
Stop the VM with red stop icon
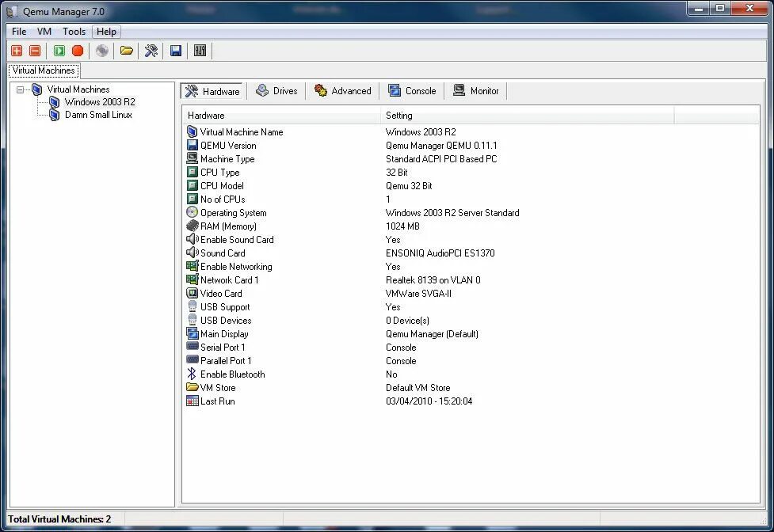click(x=78, y=51)
